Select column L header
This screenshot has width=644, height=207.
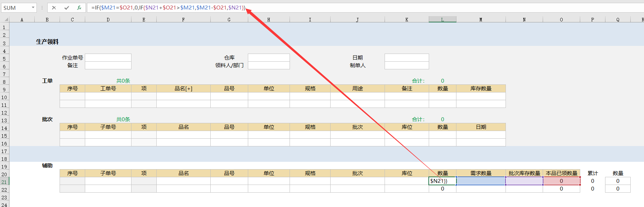tap(442, 20)
